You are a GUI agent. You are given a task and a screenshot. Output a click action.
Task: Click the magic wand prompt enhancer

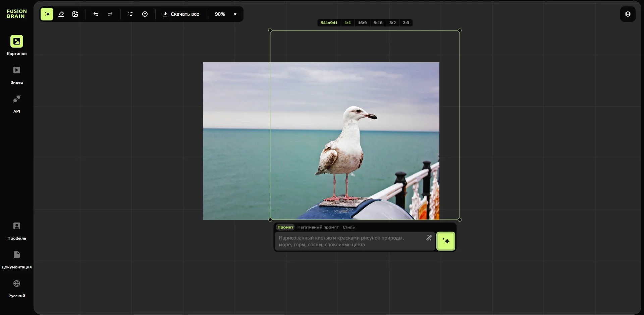point(429,238)
